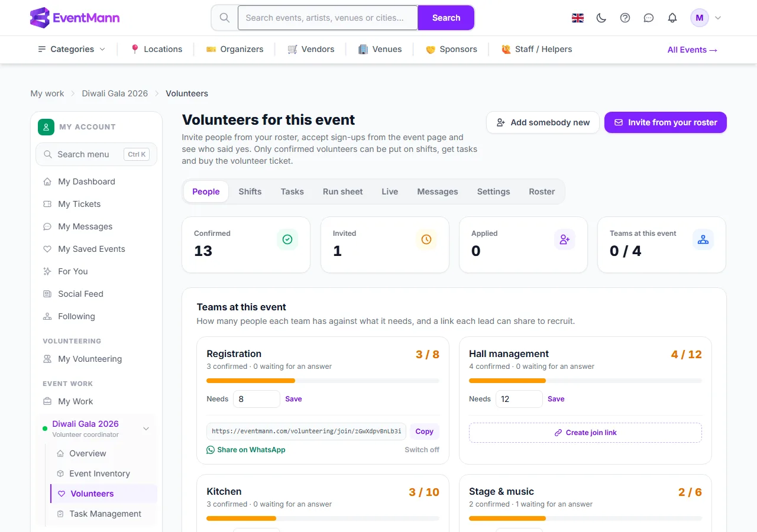Click the Confirmed green check icon

pyautogui.click(x=287, y=239)
